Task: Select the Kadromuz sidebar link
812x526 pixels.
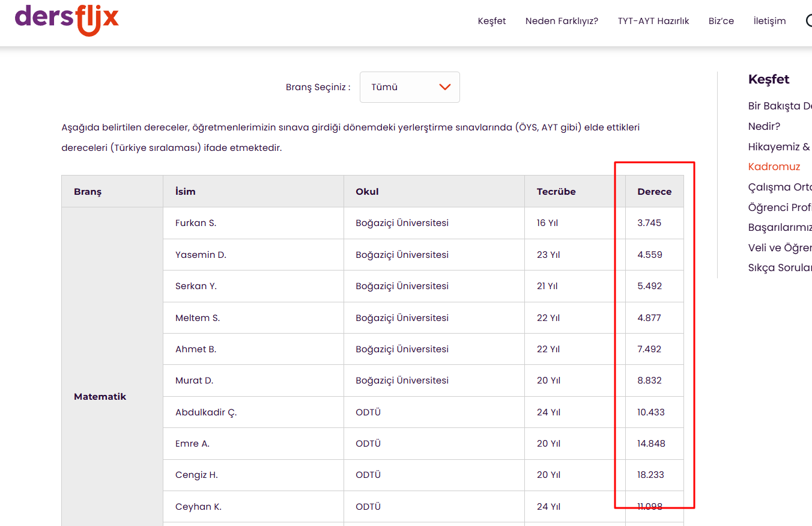Action: click(774, 167)
